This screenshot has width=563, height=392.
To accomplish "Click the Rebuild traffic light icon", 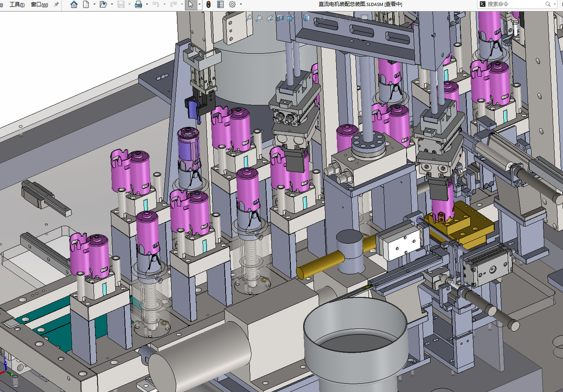I will tap(208, 4).
